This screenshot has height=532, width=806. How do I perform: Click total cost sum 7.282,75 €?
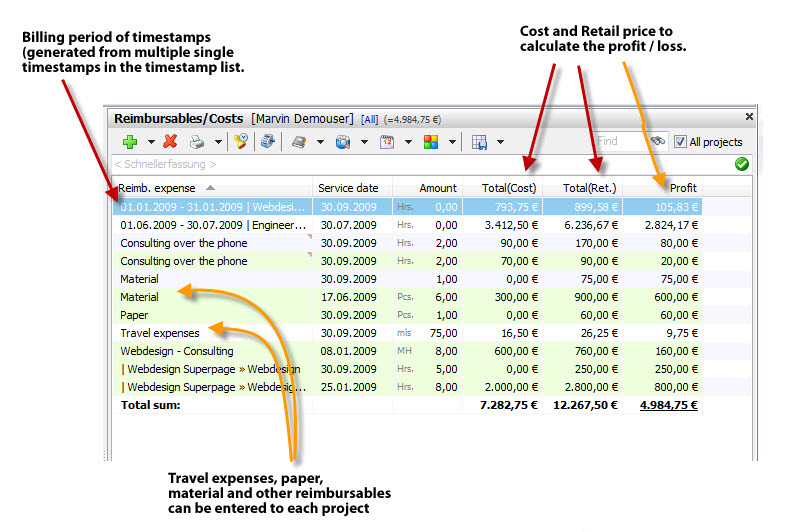click(x=508, y=405)
